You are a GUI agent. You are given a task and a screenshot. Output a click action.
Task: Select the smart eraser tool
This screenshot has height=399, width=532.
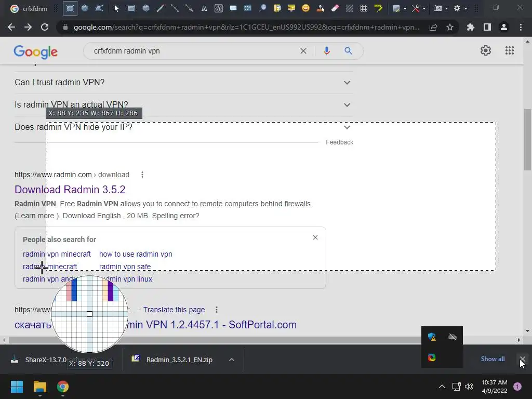point(335,8)
